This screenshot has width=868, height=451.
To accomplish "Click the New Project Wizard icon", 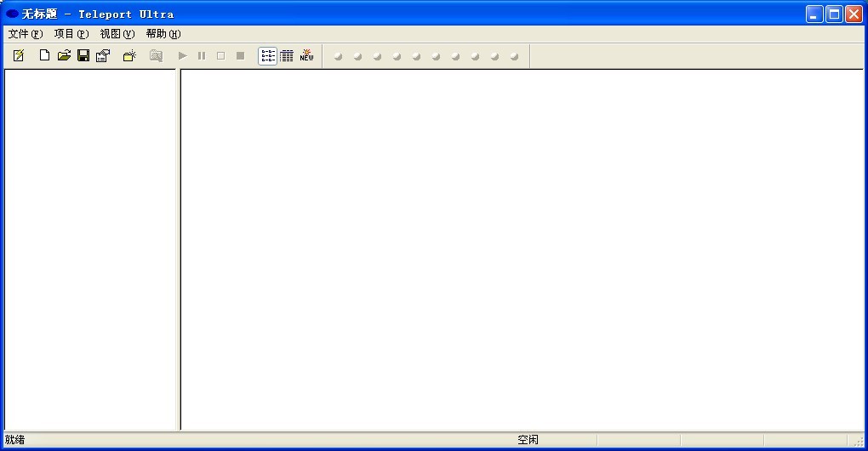I will (19, 56).
